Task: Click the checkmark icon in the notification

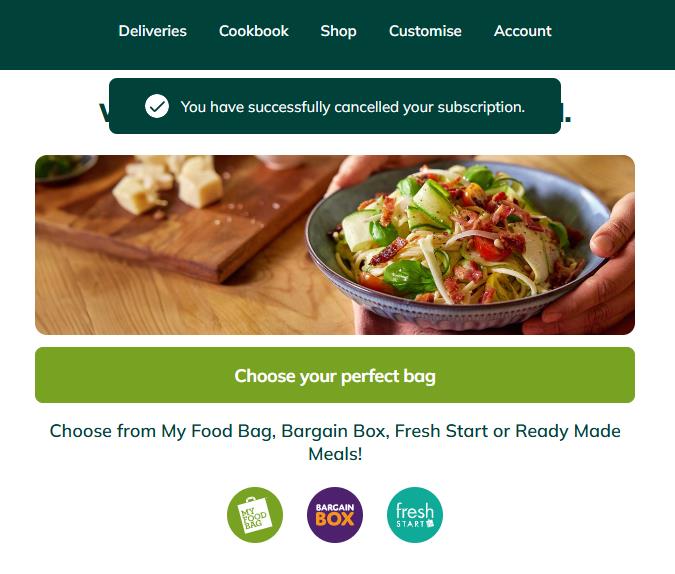Action: 157,106
